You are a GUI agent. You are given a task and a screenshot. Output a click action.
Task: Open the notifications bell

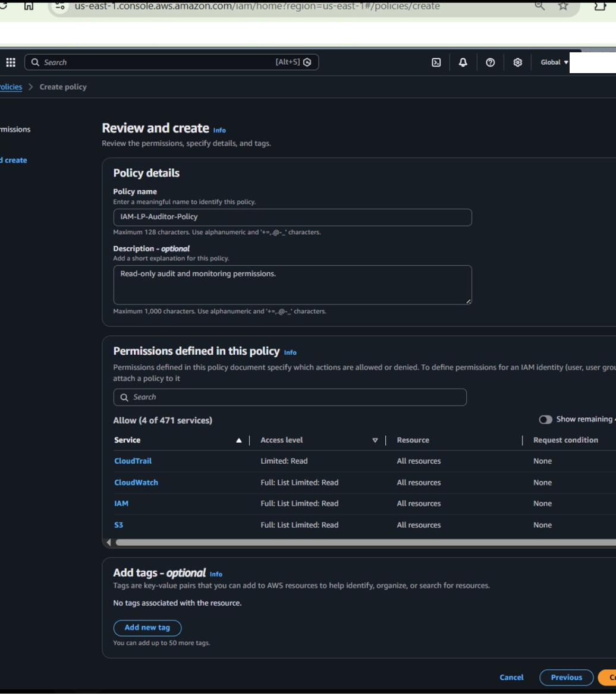click(x=463, y=62)
